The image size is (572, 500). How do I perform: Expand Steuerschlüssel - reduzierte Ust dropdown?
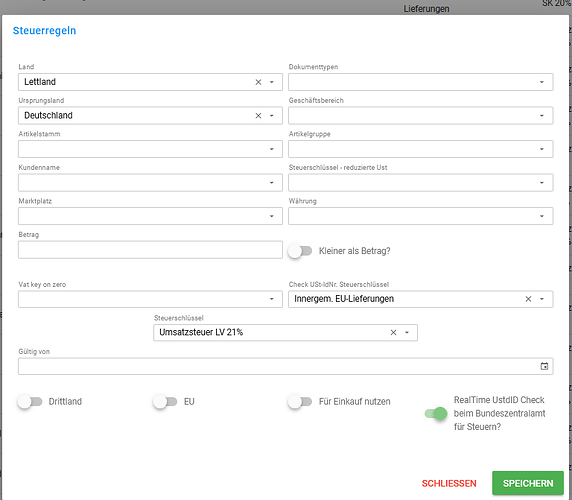coord(542,183)
